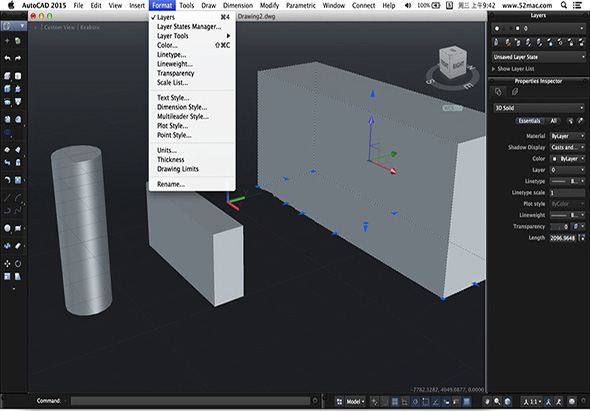Open the Shadow Display dropdown

(x=567, y=147)
